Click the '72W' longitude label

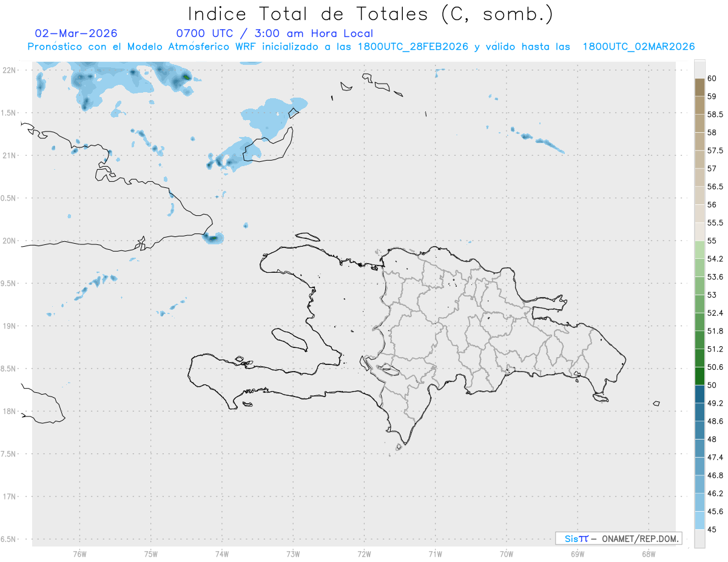click(364, 554)
